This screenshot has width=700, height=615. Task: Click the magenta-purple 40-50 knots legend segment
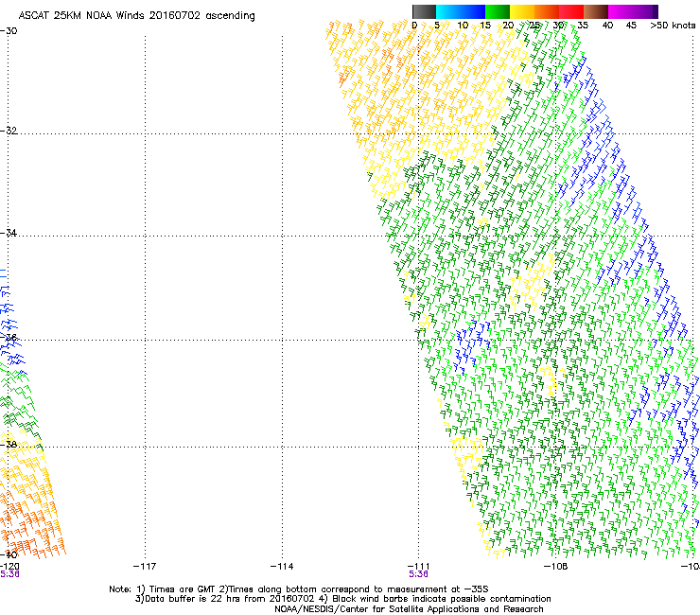click(633, 11)
